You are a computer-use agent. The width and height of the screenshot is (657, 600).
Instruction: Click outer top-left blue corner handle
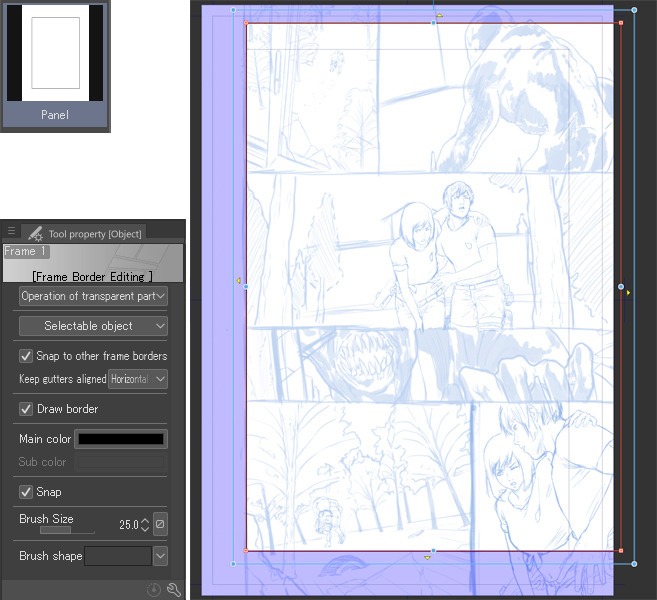pyautogui.click(x=233, y=10)
